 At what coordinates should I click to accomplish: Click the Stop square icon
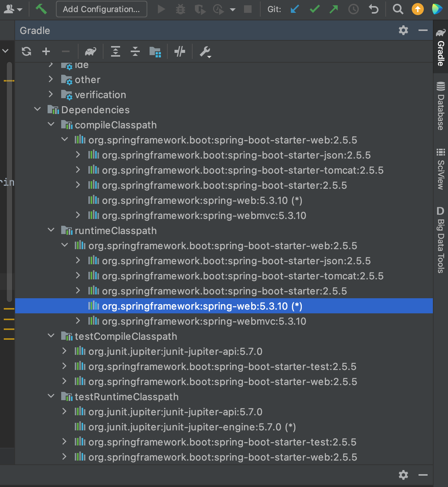pyautogui.click(x=248, y=9)
